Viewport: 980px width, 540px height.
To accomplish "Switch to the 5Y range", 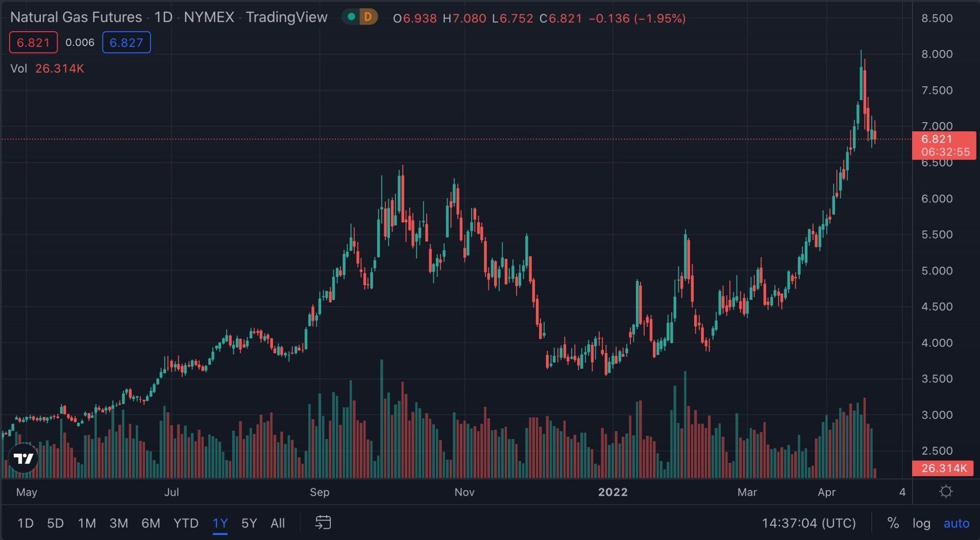I will point(249,523).
